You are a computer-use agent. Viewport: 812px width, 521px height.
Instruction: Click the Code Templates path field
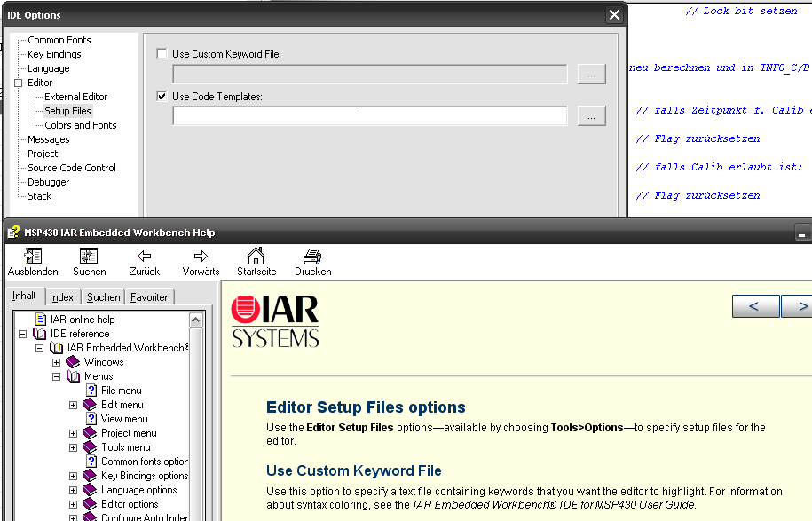tap(370, 116)
